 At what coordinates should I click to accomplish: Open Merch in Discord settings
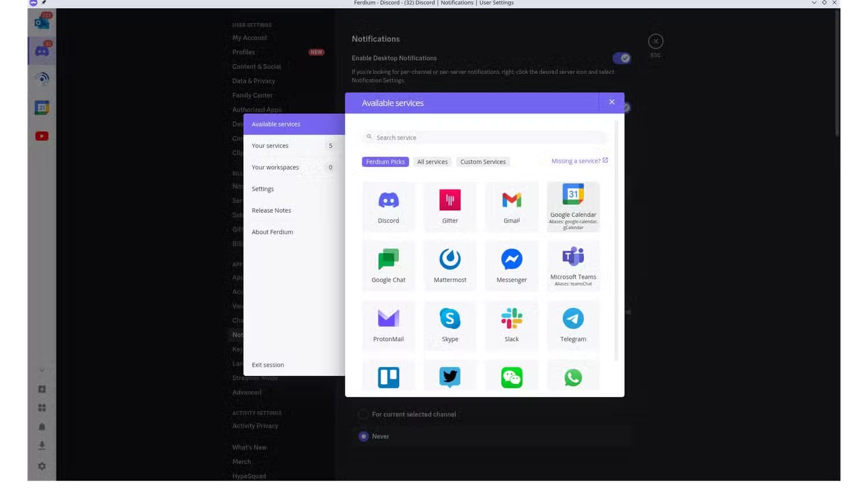pyautogui.click(x=241, y=462)
